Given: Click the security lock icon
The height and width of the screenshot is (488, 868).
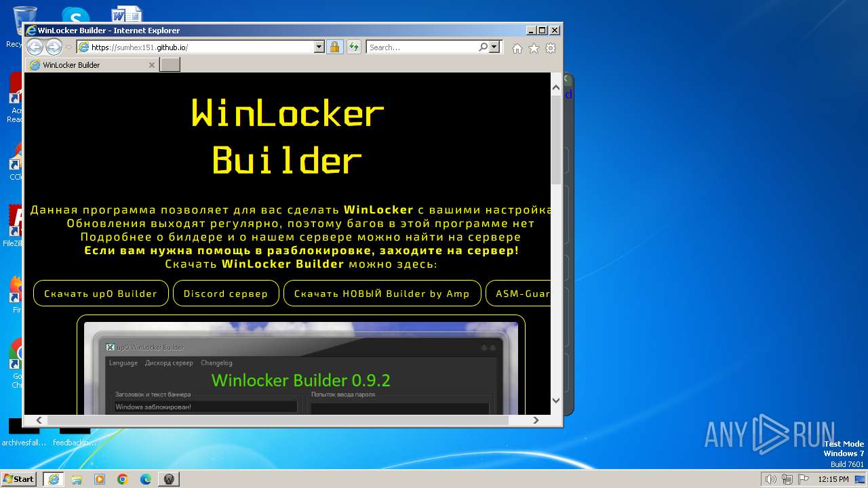Looking at the screenshot, I should click(x=334, y=47).
